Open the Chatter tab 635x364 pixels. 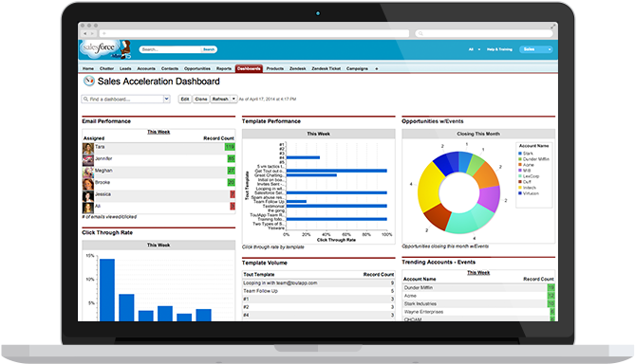click(106, 69)
